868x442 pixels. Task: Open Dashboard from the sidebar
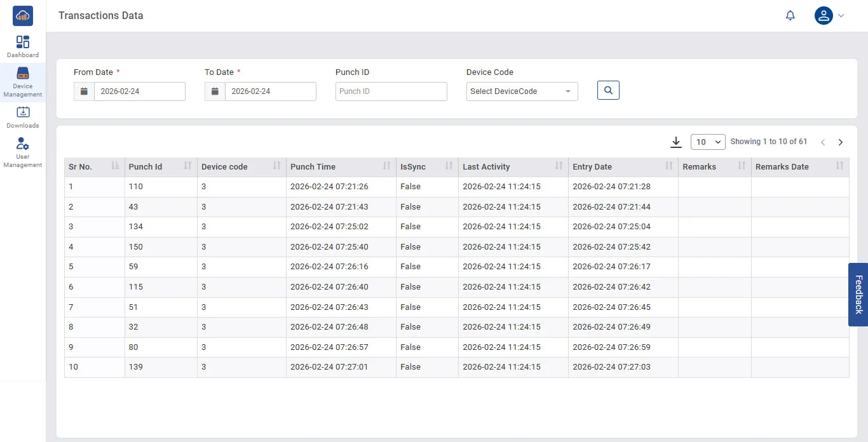pyautogui.click(x=23, y=47)
